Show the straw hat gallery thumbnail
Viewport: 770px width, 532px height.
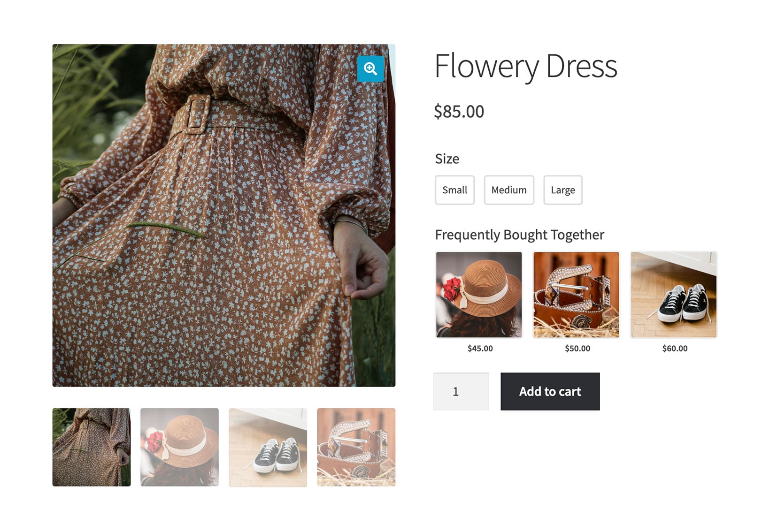tap(179, 447)
